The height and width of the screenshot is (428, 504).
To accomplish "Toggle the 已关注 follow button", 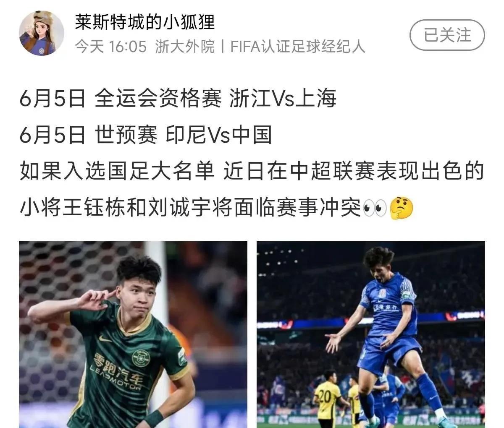I will point(447,35).
